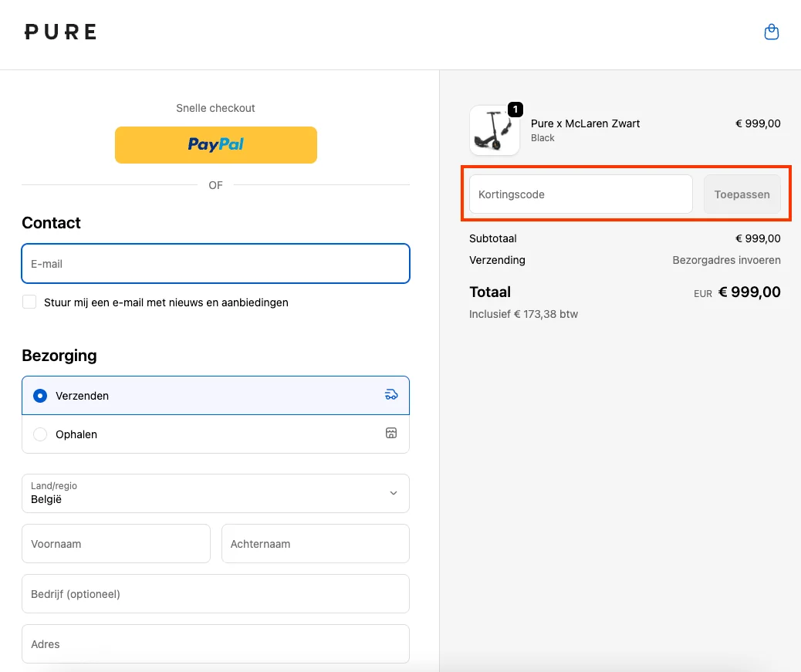Click the PURE logo
Image resolution: width=801 pixels, height=672 pixels.
pos(60,32)
